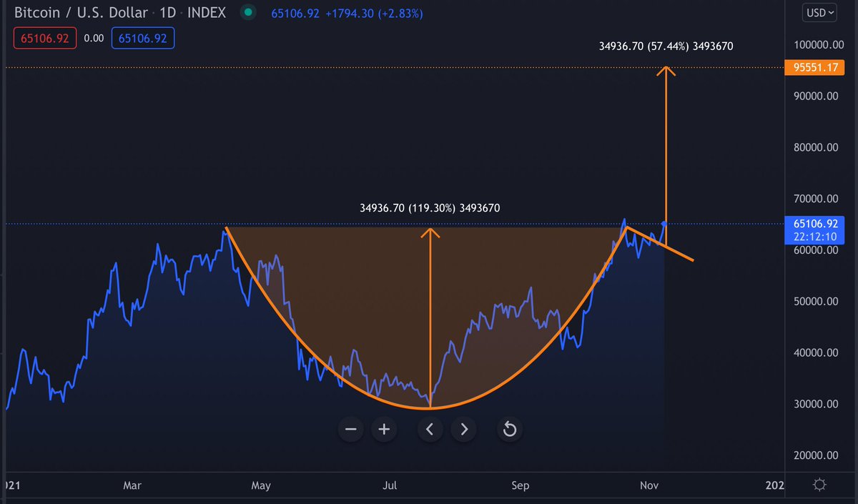
Task: Click the Mar date label on time axis
Action: pos(132,485)
